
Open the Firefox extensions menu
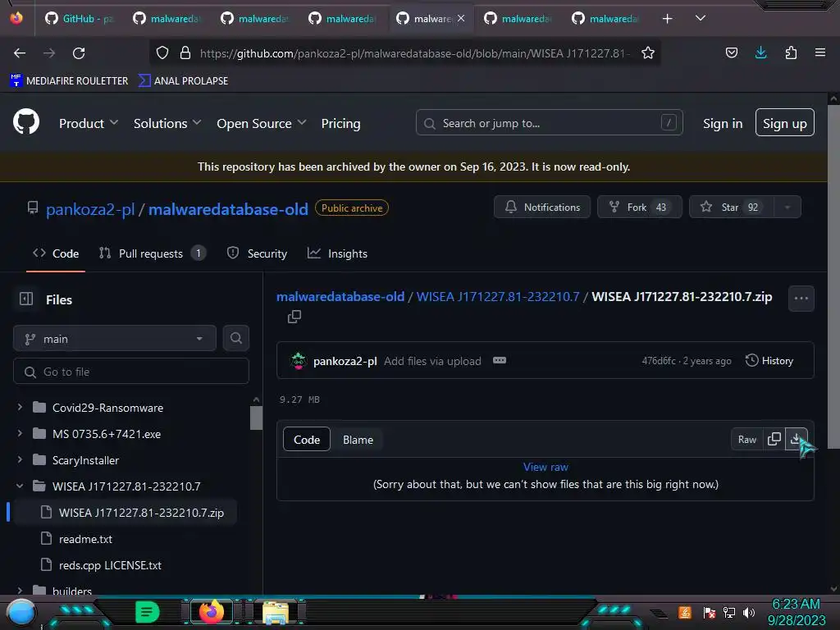tap(791, 52)
